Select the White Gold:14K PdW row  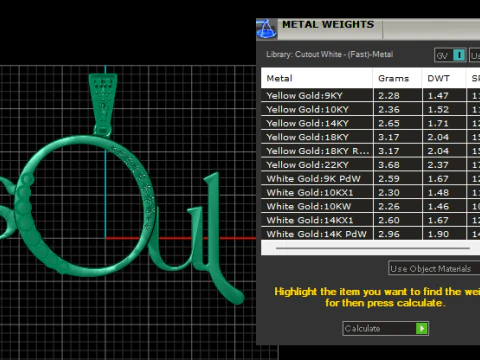coord(370,234)
